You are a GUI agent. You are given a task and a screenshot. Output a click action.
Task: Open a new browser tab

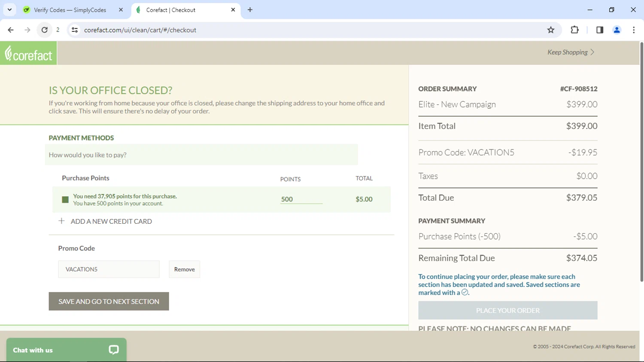[x=250, y=10]
